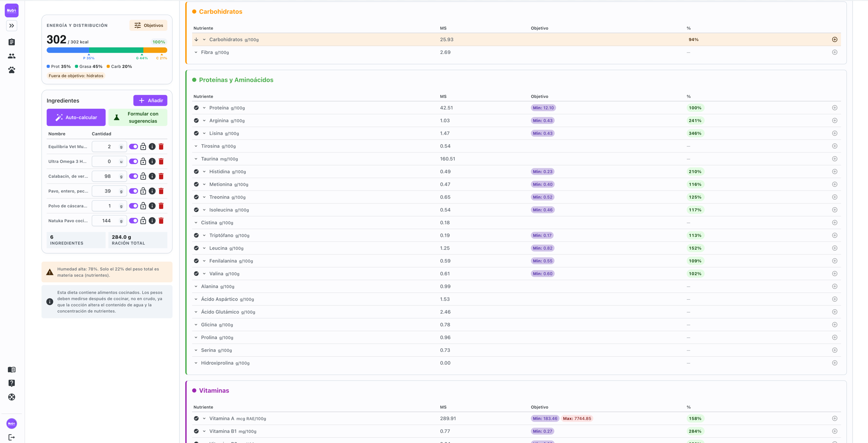This screenshot has height=443, width=868.
Task: Toggle the Ultra Omega 3 H... ingredient switch
Action: (x=133, y=162)
